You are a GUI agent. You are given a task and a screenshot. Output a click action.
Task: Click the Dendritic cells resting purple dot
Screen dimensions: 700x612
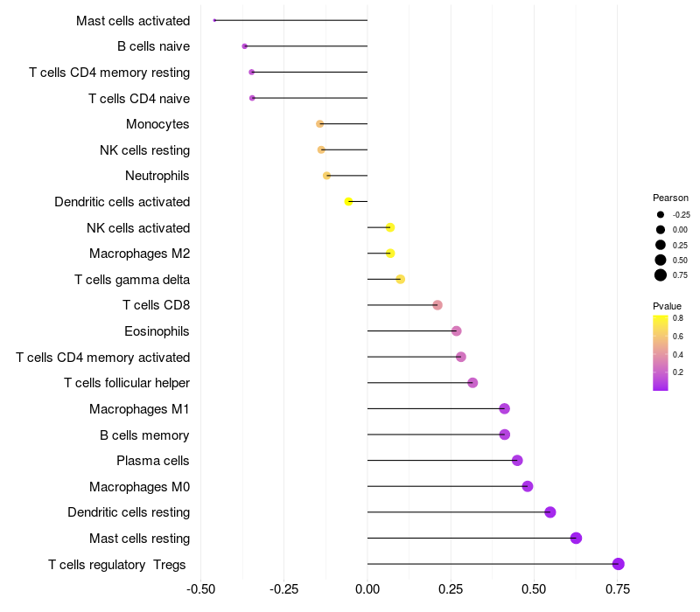[x=550, y=512]
